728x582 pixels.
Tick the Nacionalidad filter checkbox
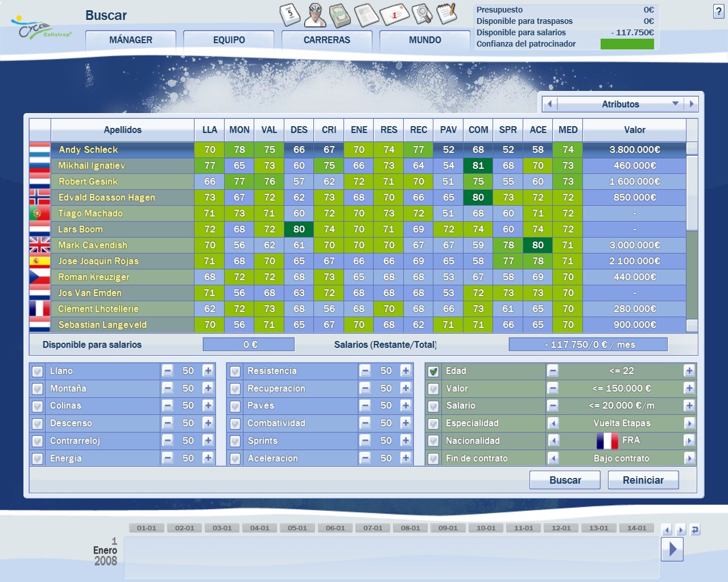[x=433, y=441]
